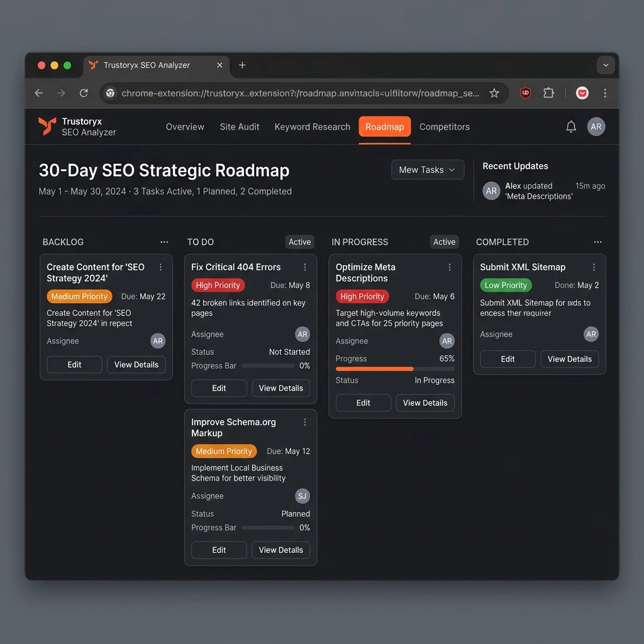Open 'Submit XML Sitemap' kebab menu
This screenshot has height=644, width=644.
[x=594, y=267]
